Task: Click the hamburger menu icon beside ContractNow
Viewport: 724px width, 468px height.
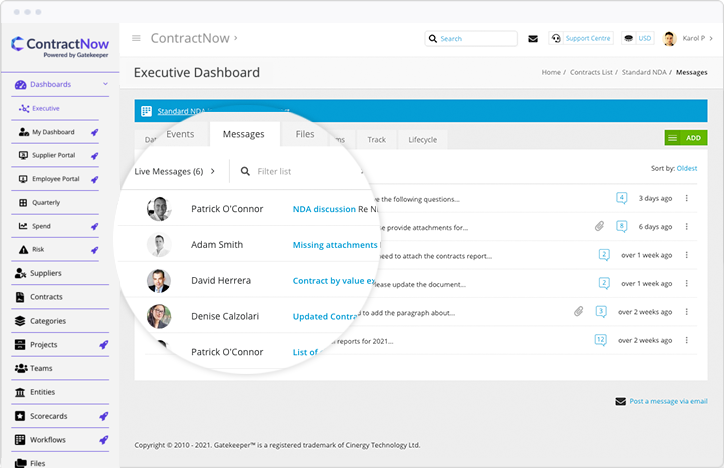Action: click(x=136, y=38)
